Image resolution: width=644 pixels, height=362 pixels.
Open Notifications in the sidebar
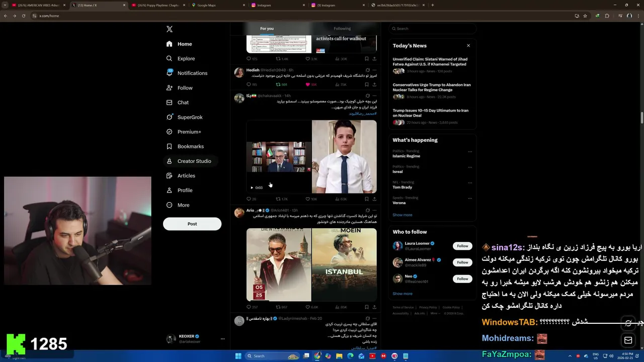click(187, 73)
